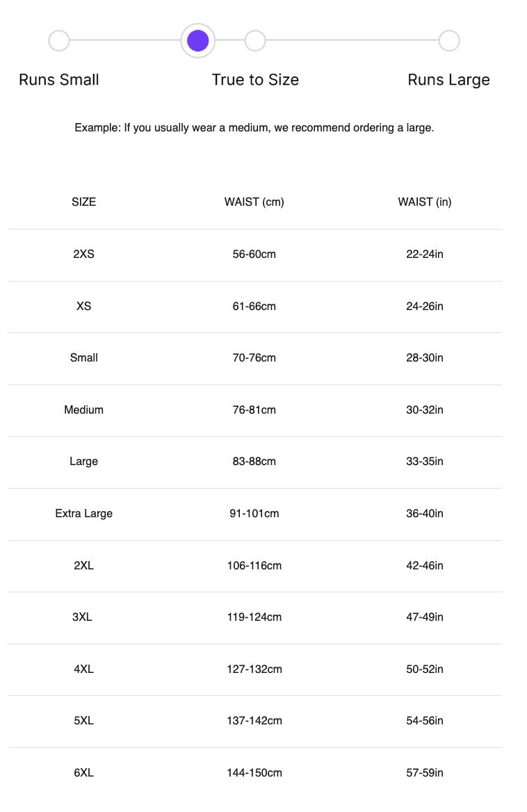Click the Runs Small label
527x812 pixels.
point(59,80)
